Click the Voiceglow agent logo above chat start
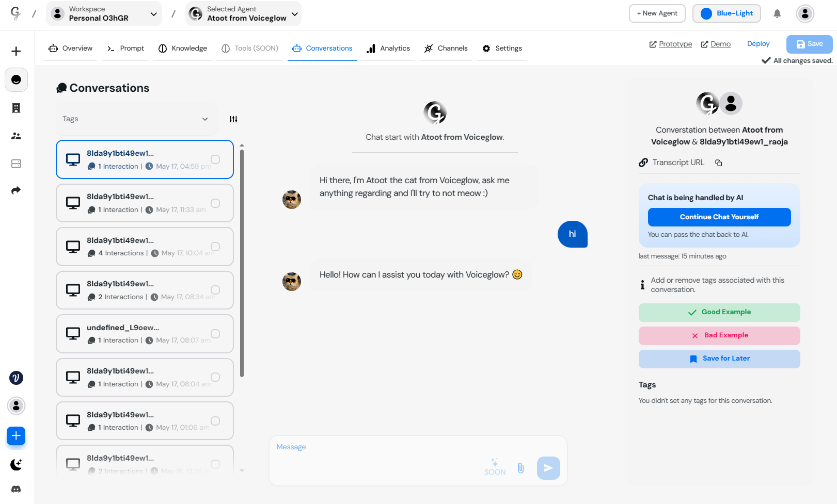The image size is (837, 504). point(435,112)
